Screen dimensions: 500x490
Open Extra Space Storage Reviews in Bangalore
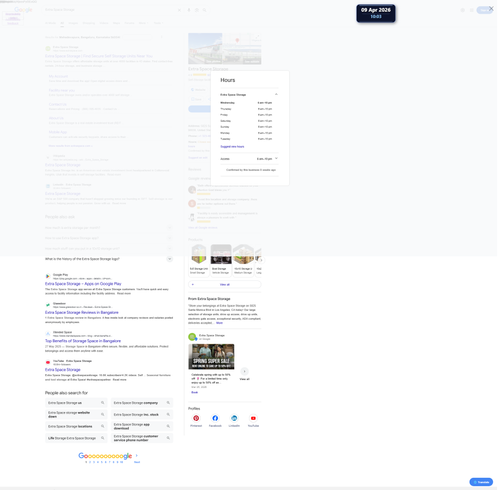(x=82, y=312)
